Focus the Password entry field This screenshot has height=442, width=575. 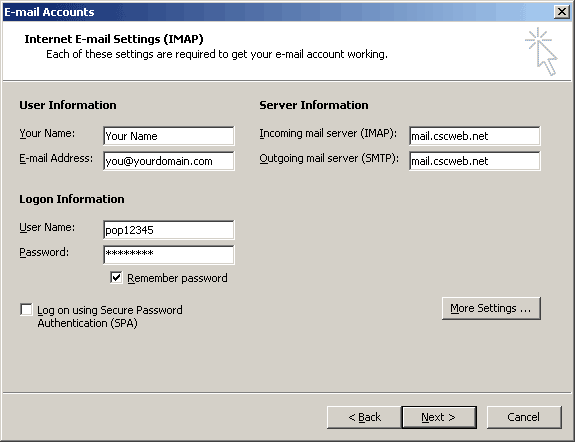[169, 255]
